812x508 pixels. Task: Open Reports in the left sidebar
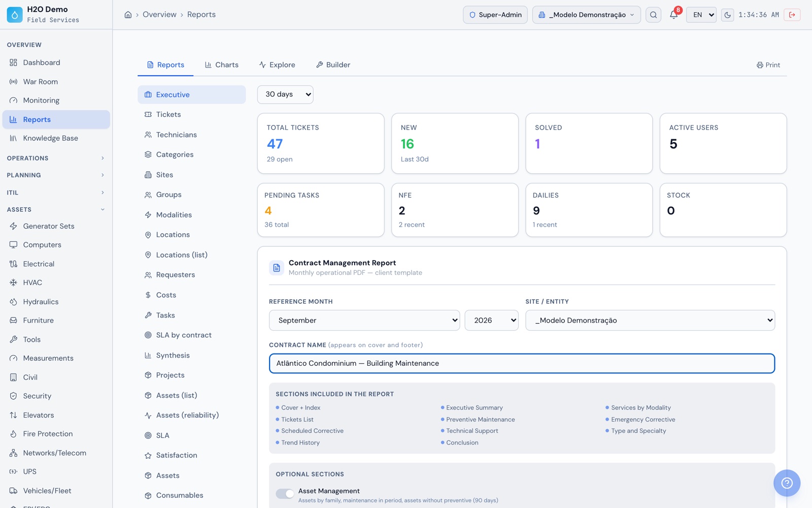click(x=56, y=119)
